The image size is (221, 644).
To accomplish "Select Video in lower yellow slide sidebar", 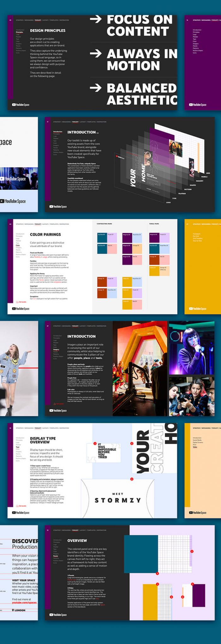I will [x=195, y=447].
